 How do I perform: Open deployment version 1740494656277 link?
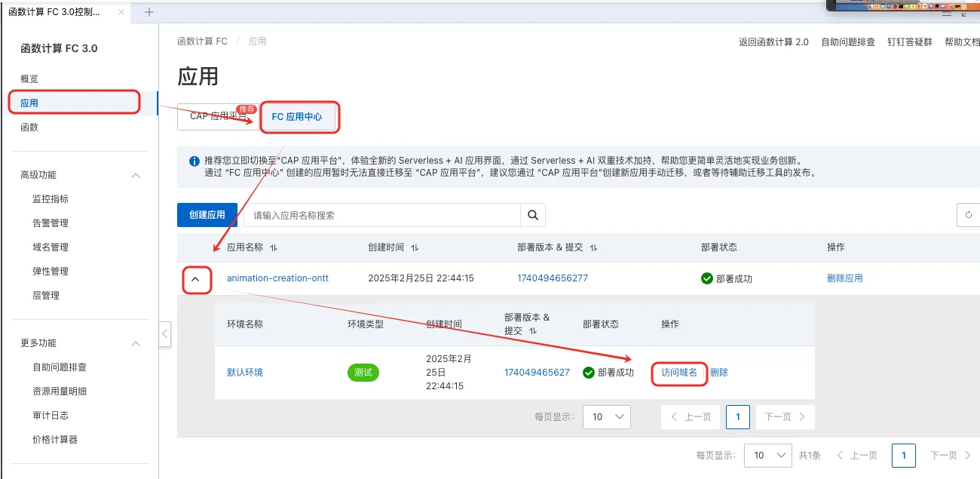553,278
